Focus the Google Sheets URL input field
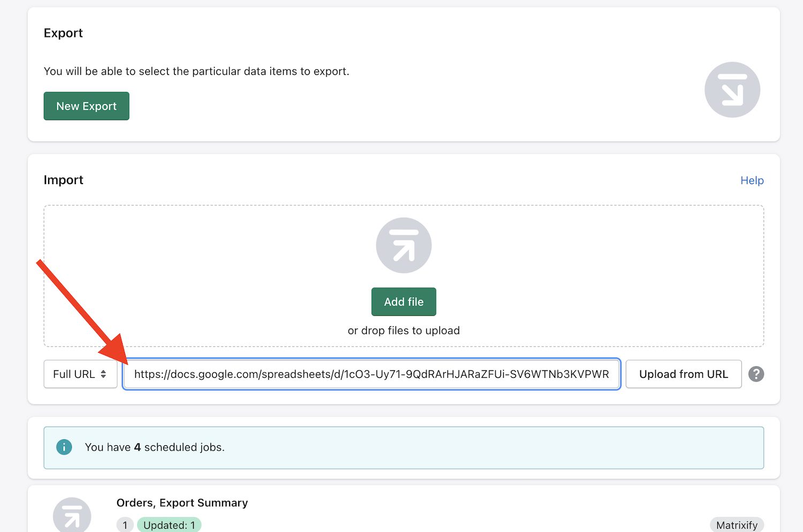 point(371,374)
